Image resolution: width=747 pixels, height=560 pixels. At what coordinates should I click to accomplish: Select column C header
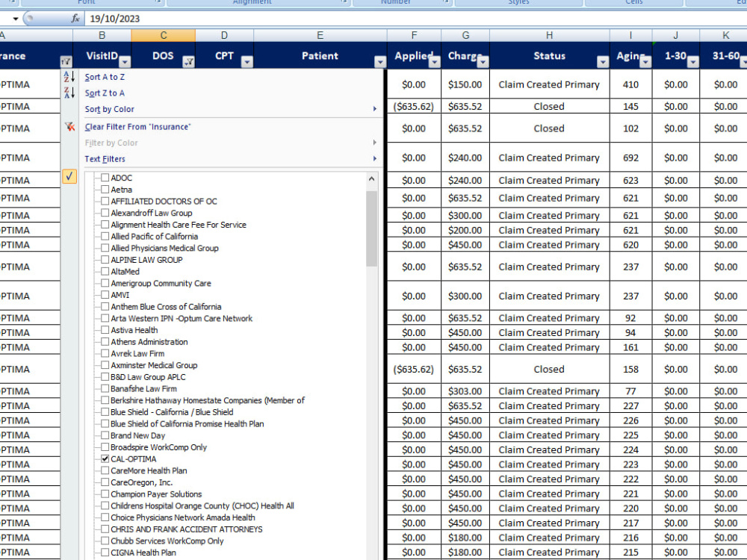(x=164, y=35)
